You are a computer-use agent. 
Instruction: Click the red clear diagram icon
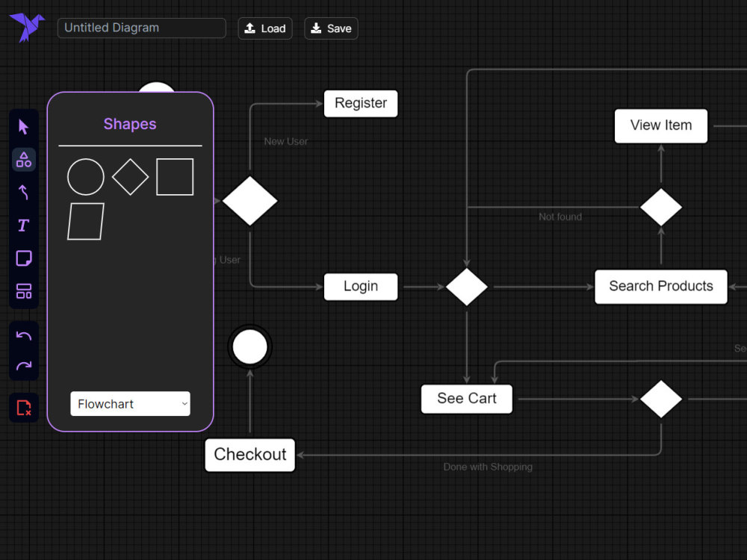(x=23, y=408)
